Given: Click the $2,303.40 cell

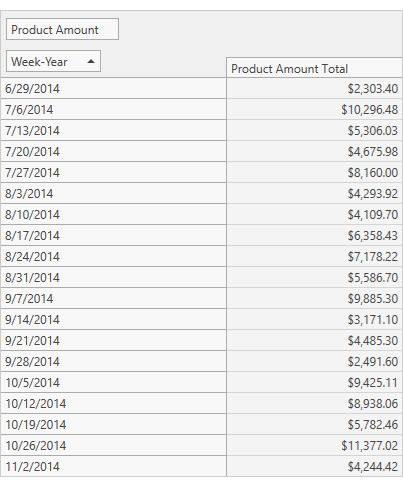Looking at the screenshot, I should pos(314,88).
